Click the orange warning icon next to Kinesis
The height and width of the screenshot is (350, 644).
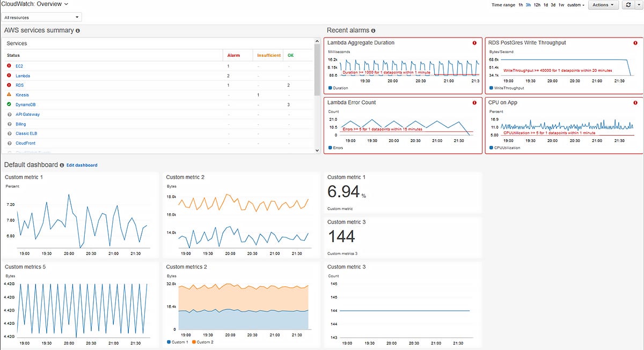click(9, 95)
